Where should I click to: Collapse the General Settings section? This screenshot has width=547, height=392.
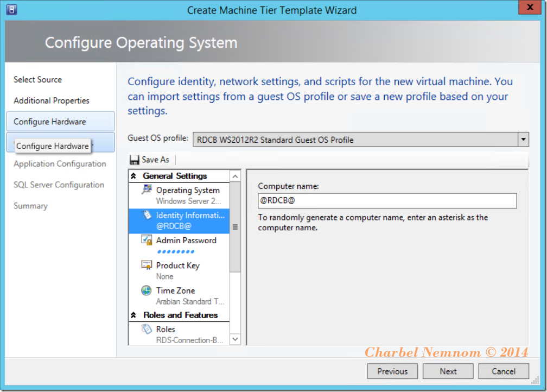point(133,176)
